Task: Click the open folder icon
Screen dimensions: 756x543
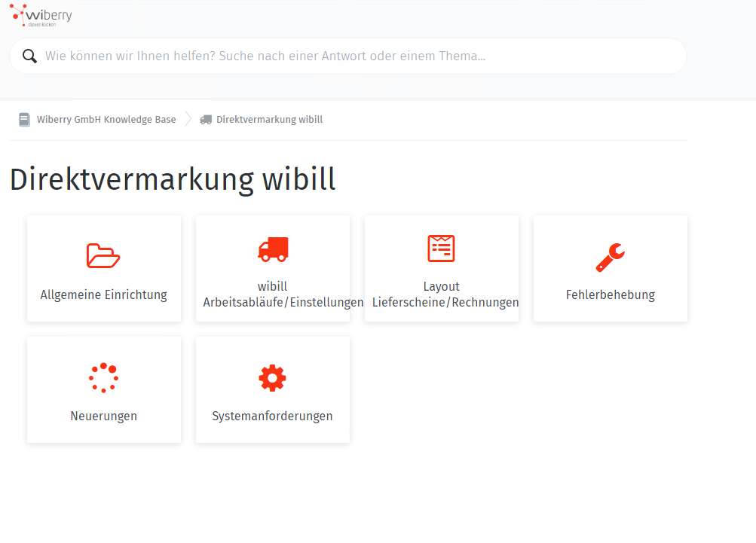Action: point(103,255)
